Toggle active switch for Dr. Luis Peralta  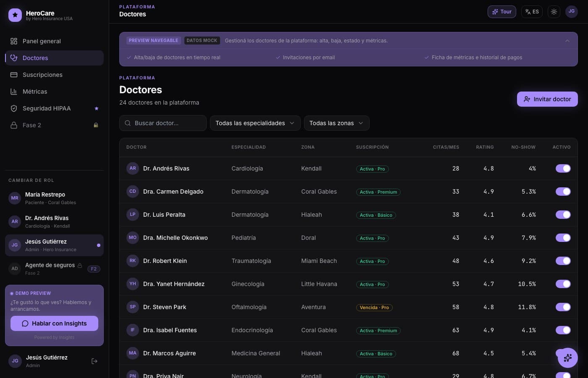(563, 215)
